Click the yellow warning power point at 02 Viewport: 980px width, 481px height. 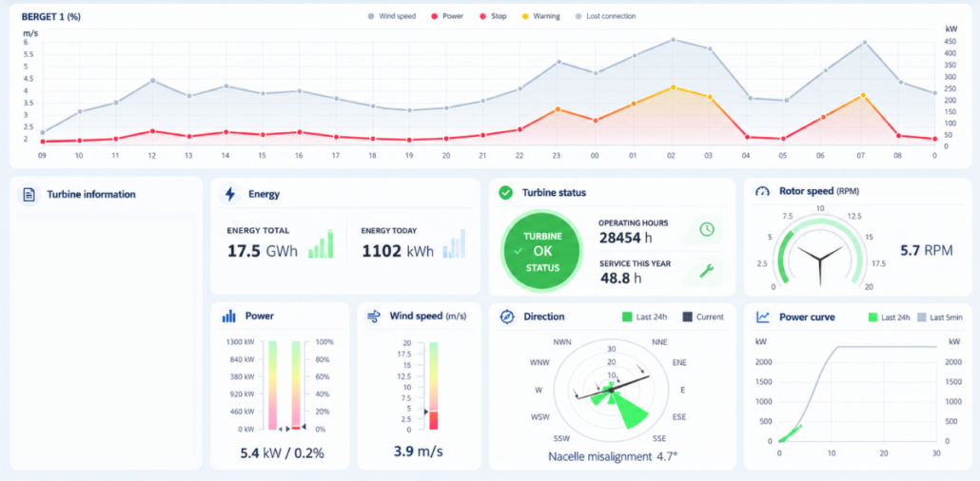pos(673,87)
